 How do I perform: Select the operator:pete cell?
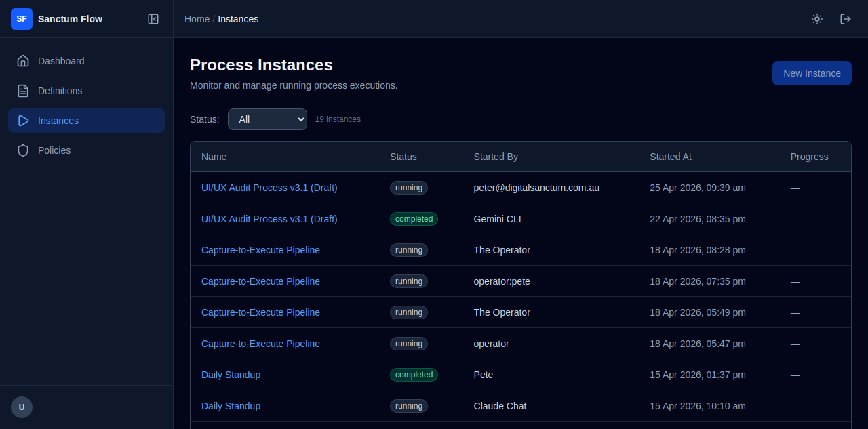click(x=502, y=281)
